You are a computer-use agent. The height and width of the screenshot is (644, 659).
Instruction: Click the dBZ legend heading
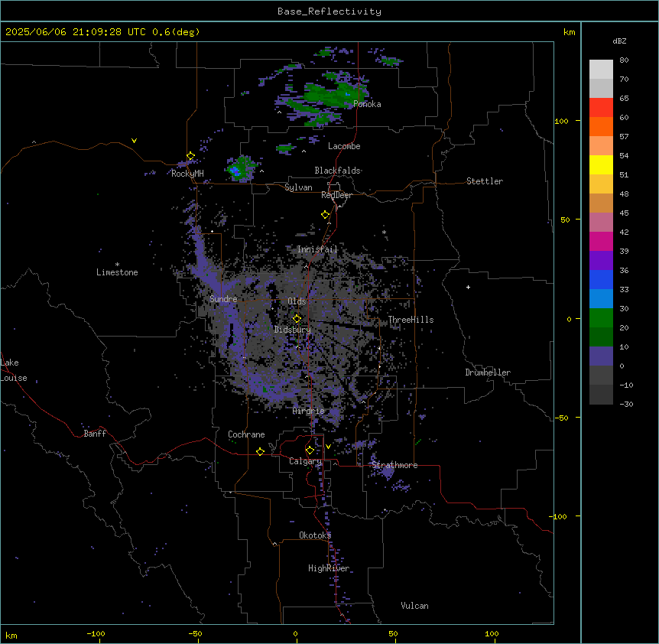[619, 41]
